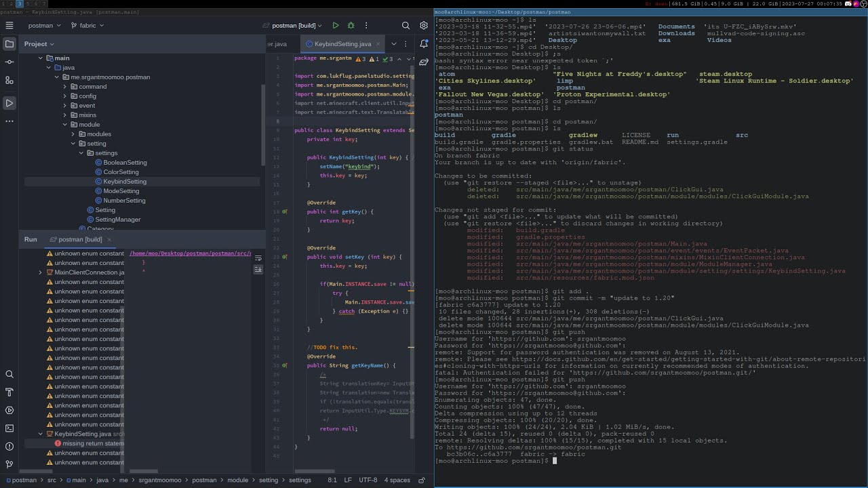The image size is (868, 488).
Task: Open the Commit tool window icon
Action: [9, 62]
